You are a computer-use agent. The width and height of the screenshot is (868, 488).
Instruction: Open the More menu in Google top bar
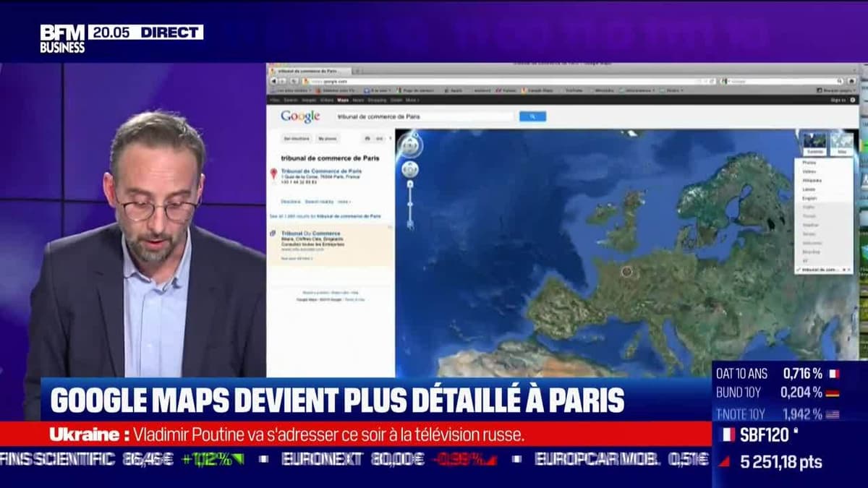tap(413, 100)
